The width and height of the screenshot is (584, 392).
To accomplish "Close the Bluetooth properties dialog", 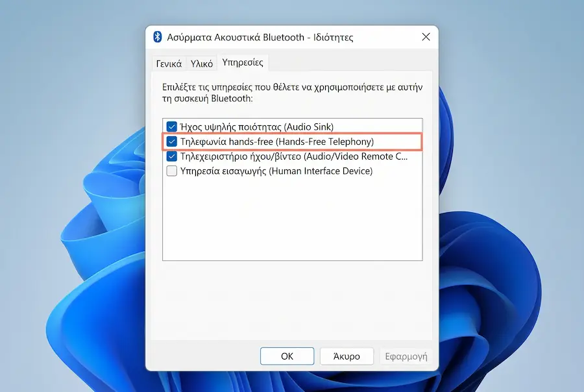I will pos(426,37).
